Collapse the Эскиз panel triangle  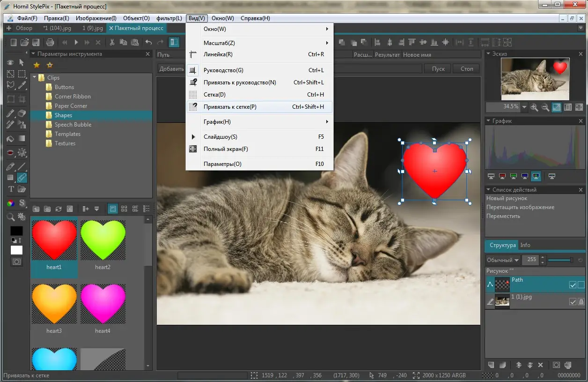488,54
